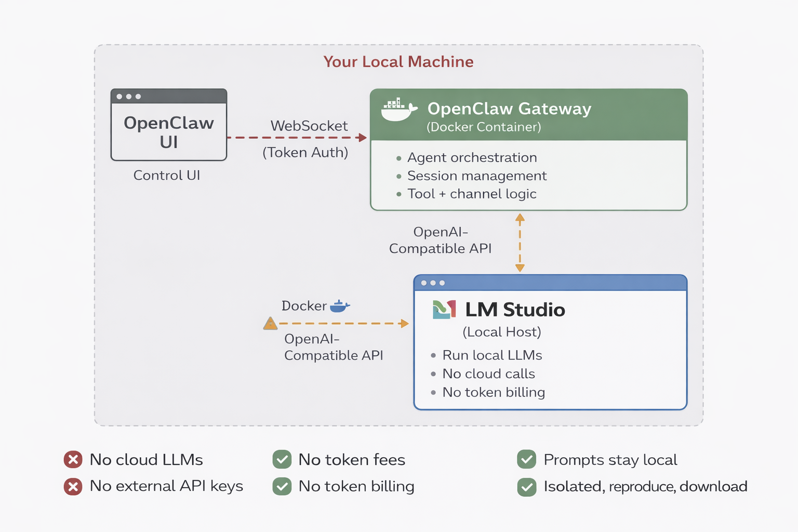Click "OpenAI-Compatible API" label under Docker arrow
This screenshot has width=798, height=532.
[334, 347]
